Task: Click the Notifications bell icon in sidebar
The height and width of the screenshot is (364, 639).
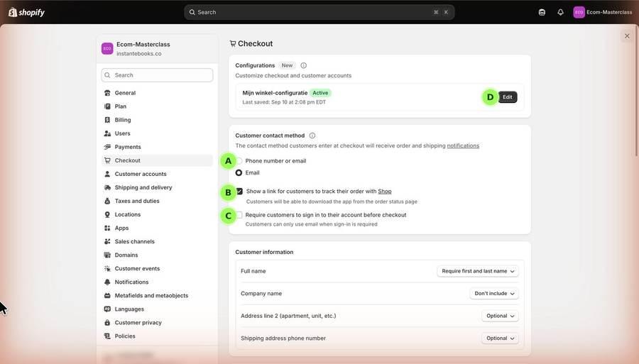Action: [x=107, y=282]
